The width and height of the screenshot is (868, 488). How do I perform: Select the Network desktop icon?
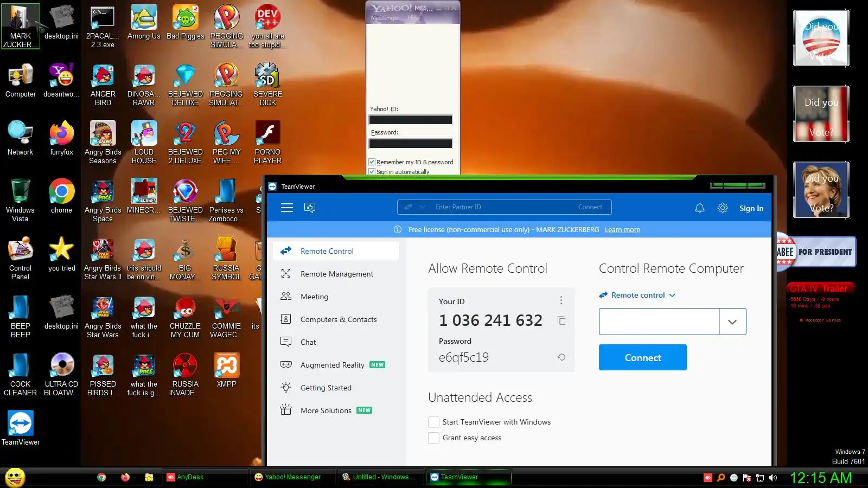(21, 139)
